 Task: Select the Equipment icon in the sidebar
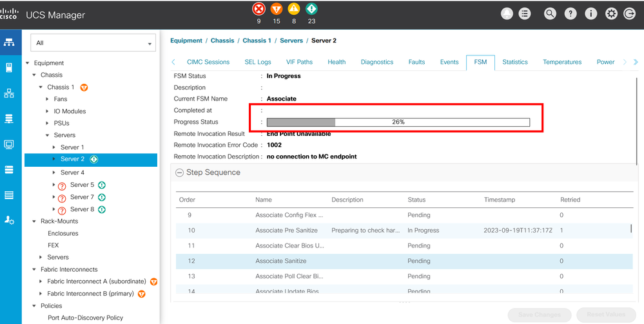click(x=9, y=43)
